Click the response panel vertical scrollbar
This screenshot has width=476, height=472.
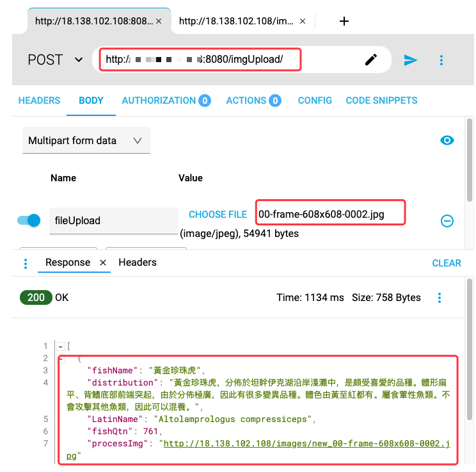click(470, 350)
